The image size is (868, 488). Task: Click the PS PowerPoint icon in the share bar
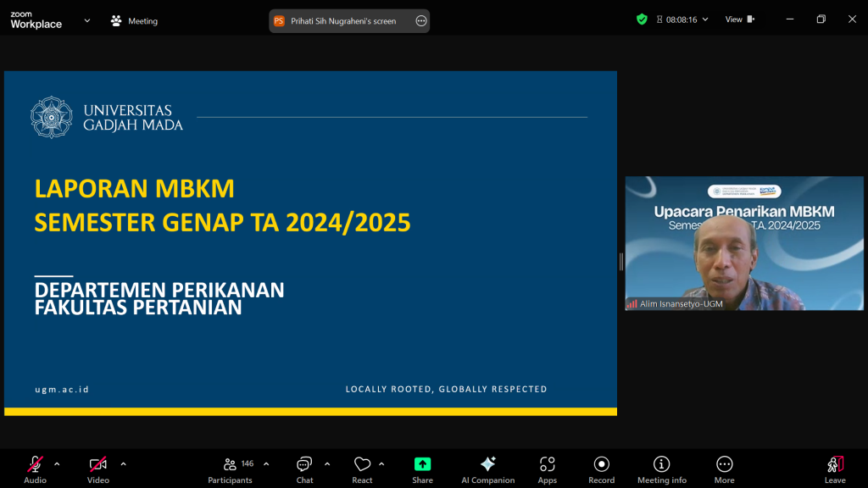click(x=279, y=21)
